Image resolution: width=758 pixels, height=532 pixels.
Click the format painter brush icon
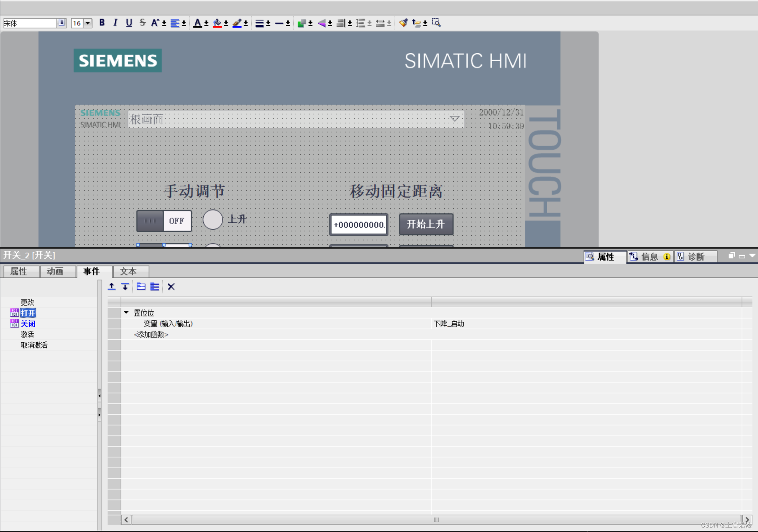tap(403, 23)
